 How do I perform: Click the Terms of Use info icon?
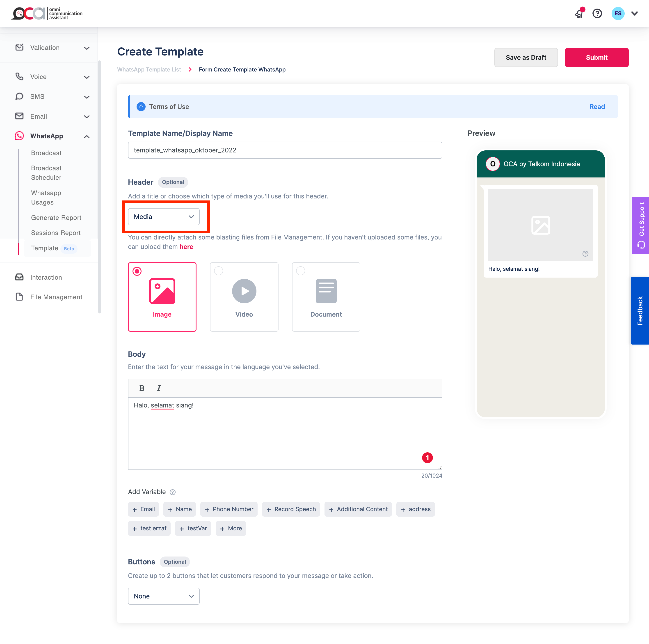point(141,107)
